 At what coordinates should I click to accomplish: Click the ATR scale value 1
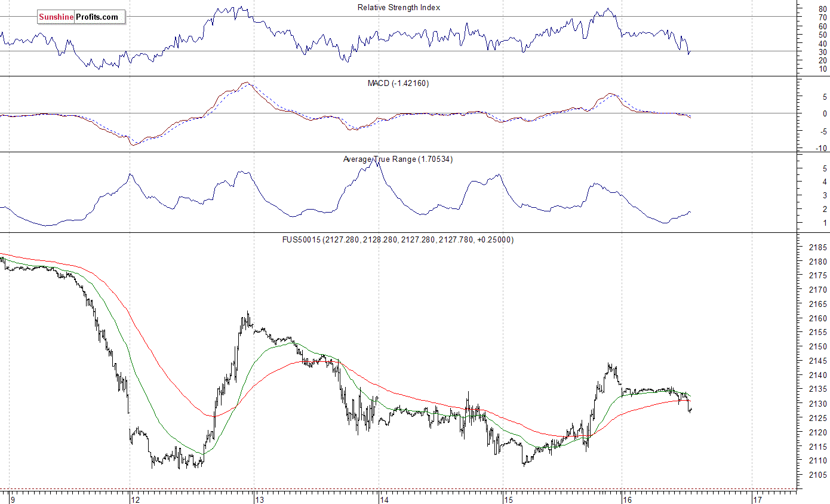point(825,223)
